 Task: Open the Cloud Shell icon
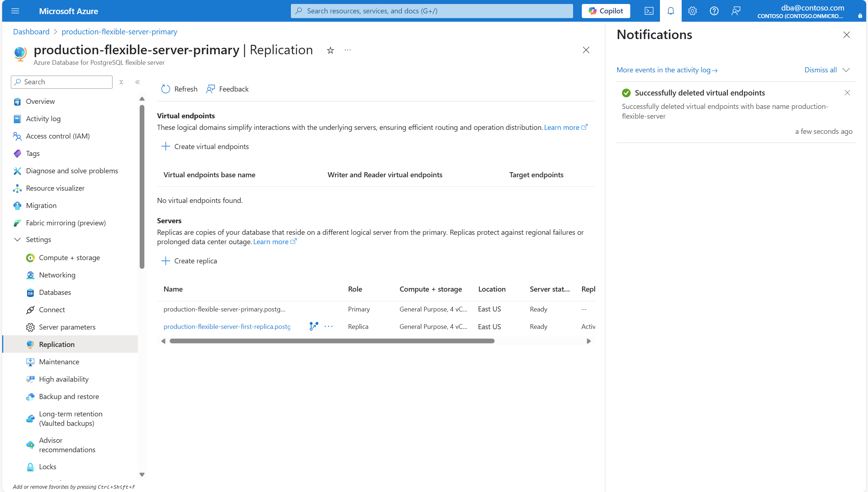click(x=649, y=11)
